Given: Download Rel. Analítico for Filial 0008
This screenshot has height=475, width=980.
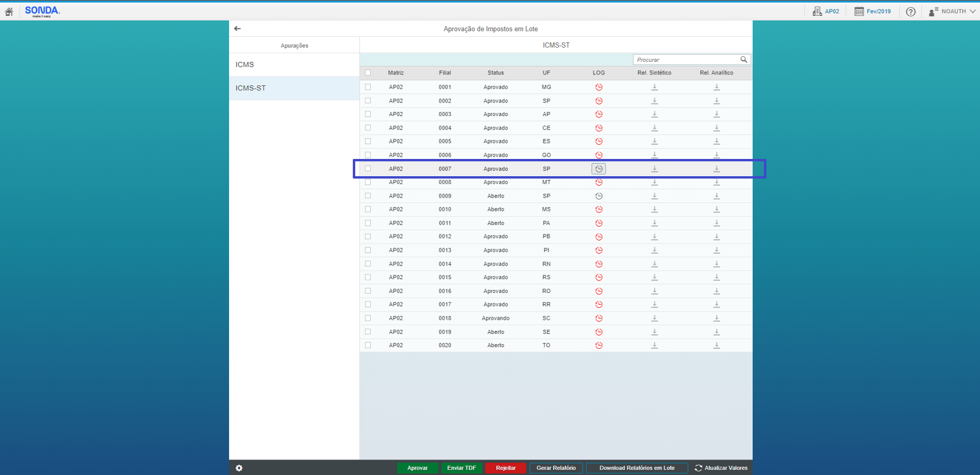Looking at the screenshot, I should tap(716, 182).
